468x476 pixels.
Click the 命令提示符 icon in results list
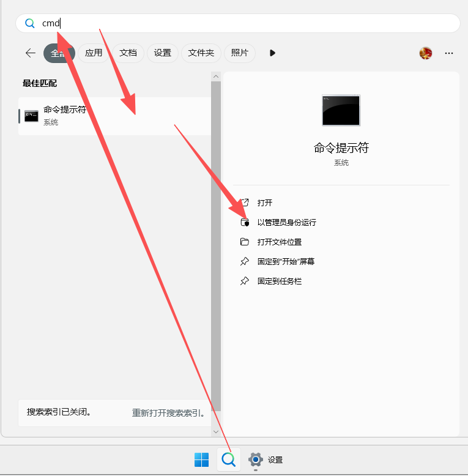tap(31, 116)
